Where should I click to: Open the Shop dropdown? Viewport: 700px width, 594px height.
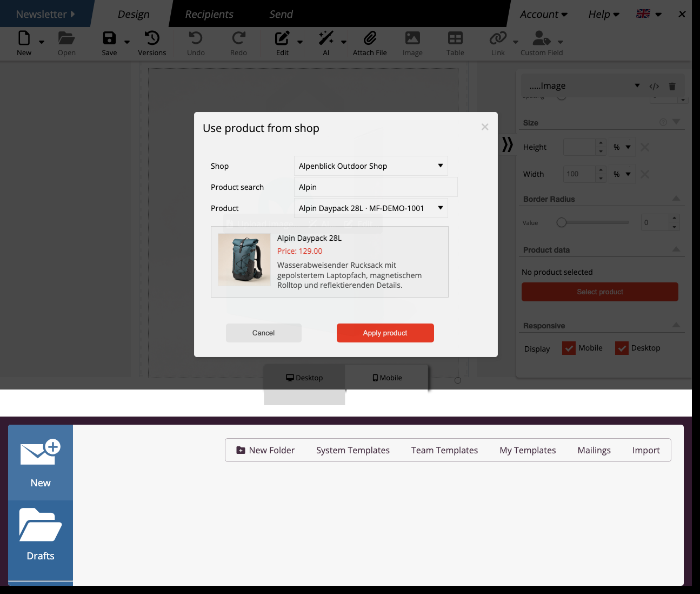[371, 166]
